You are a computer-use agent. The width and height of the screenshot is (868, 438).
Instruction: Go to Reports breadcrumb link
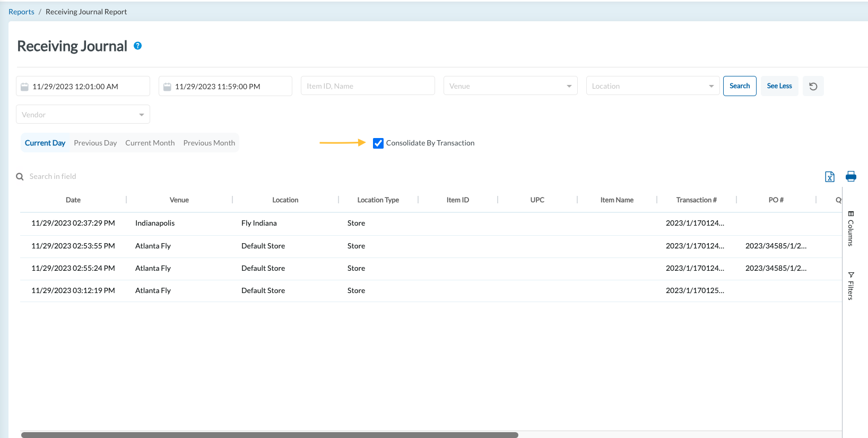click(21, 12)
